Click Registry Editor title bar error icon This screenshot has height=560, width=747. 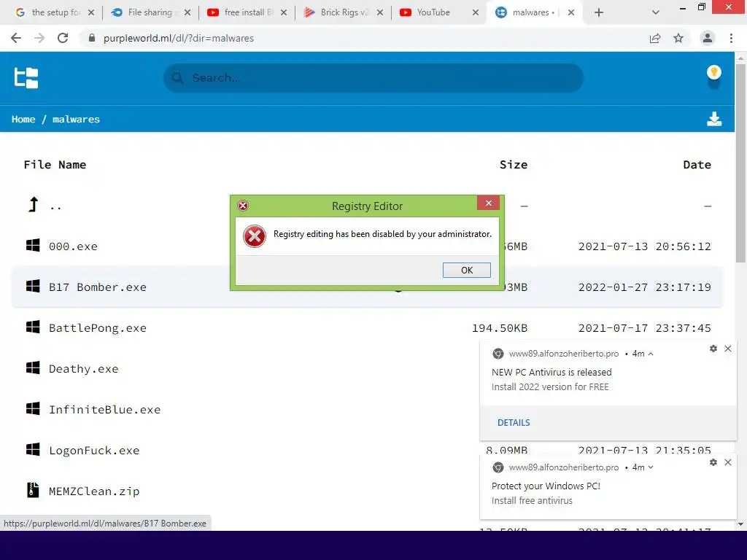point(243,206)
